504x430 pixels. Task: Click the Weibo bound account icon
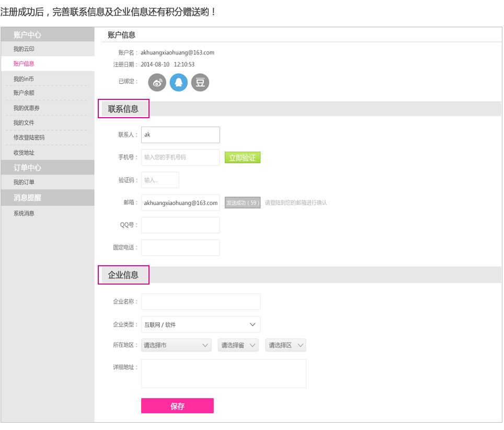pos(157,82)
